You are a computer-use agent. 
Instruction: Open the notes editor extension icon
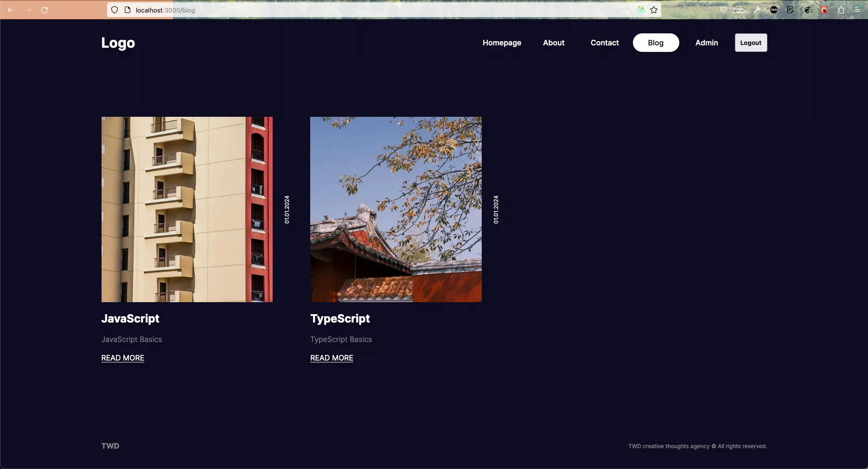tap(791, 10)
